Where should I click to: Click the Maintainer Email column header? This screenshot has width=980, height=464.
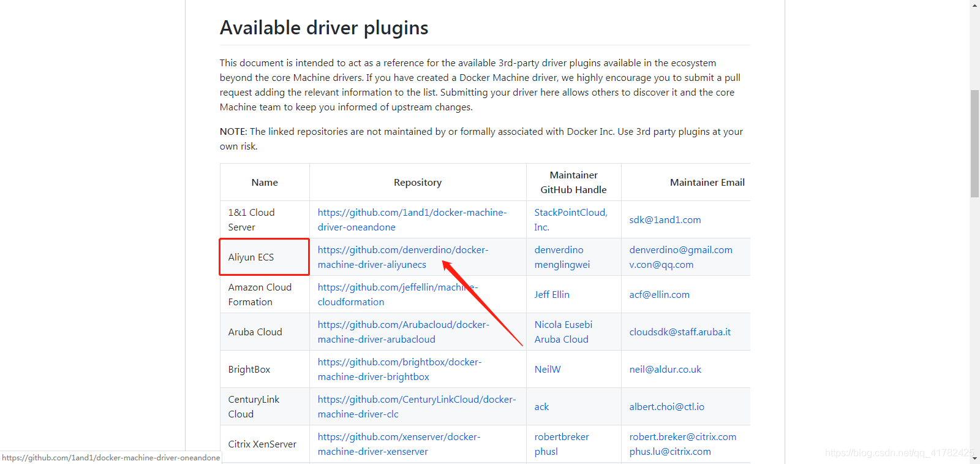click(x=686, y=182)
